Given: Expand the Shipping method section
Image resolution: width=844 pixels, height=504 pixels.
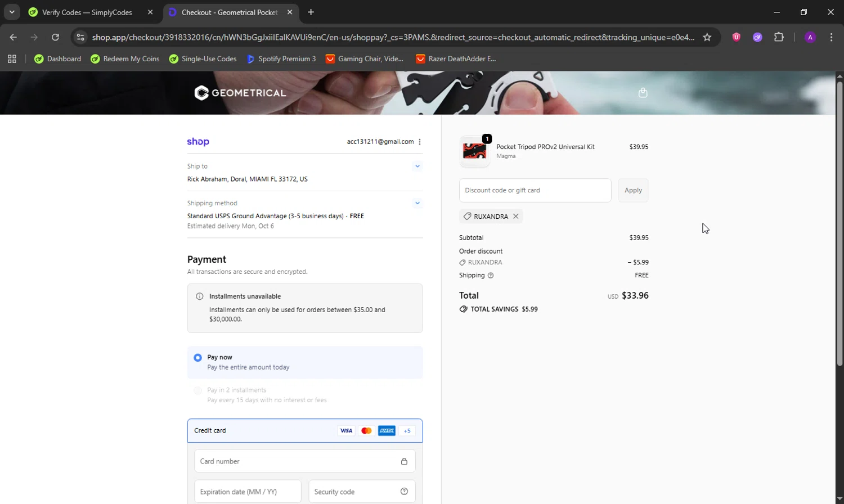Looking at the screenshot, I should [x=417, y=203].
